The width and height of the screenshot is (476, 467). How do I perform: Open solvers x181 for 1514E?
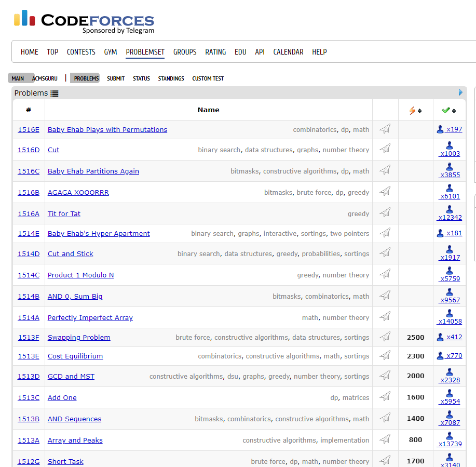tap(450, 233)
